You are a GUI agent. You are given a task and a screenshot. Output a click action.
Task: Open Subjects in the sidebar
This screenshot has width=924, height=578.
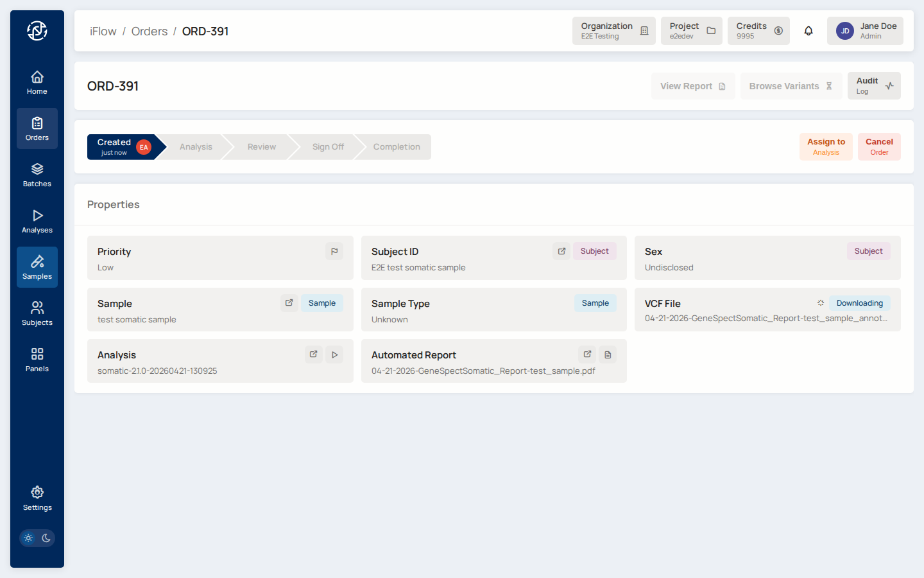click(x=37, y=313)
